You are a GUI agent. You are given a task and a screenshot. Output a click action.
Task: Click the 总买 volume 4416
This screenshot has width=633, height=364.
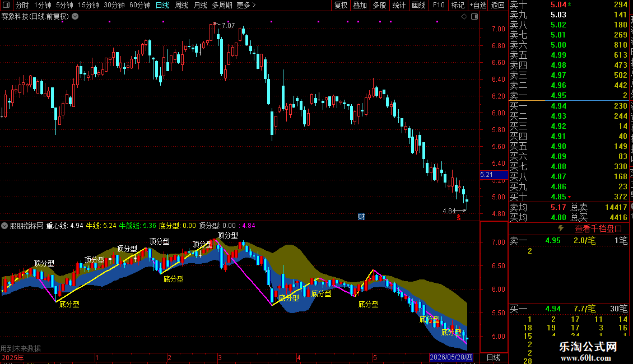pos(618,217)
